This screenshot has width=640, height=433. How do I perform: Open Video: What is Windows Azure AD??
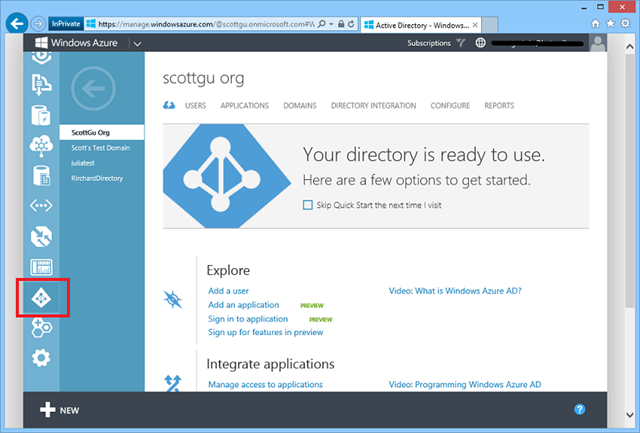click(x=455, y=291)
